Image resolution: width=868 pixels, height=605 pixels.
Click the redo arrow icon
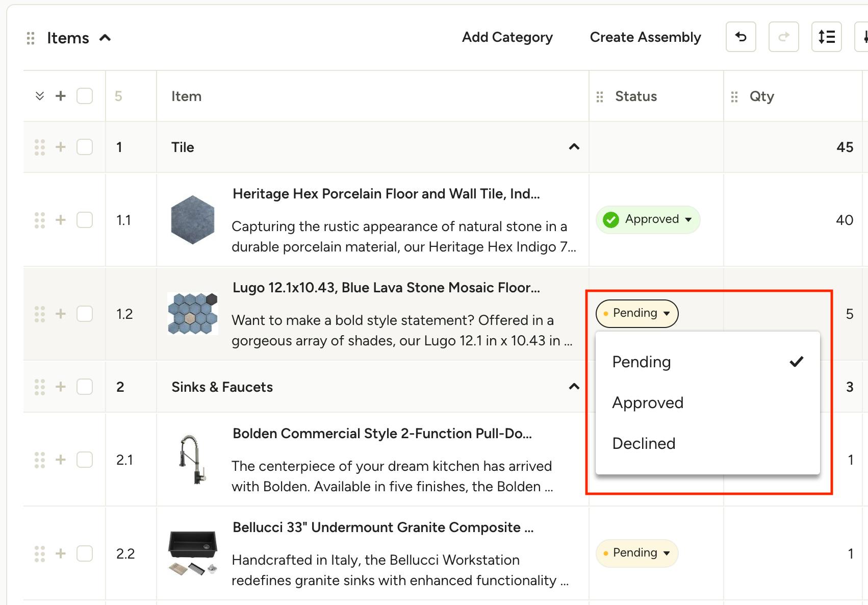(783, 37)
